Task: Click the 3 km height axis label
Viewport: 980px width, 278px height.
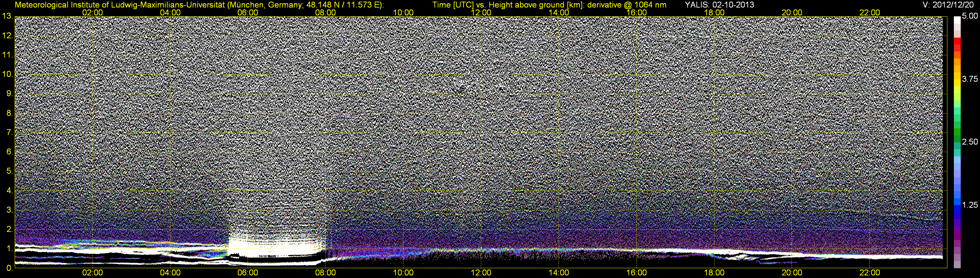Action: [9, 210]
